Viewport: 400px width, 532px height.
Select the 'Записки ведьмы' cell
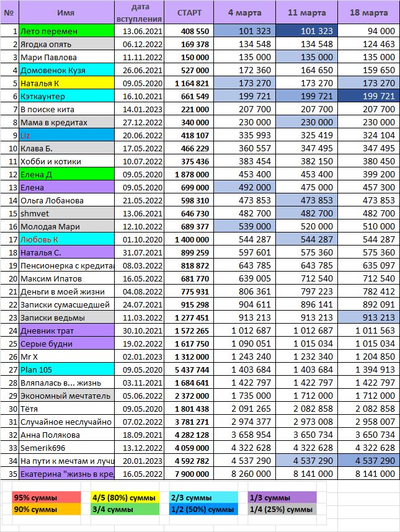pyautogui.click(x=66, y=317)
